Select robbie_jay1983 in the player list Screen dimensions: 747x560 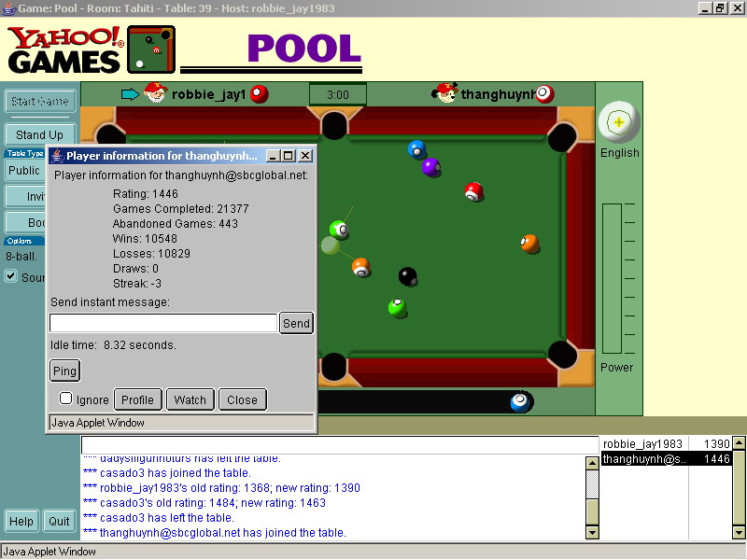[x=642, y=444]
